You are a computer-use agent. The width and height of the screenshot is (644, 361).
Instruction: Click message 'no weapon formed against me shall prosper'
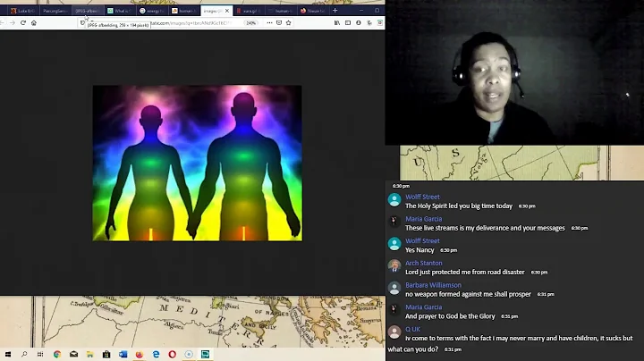tap(468, 294)
